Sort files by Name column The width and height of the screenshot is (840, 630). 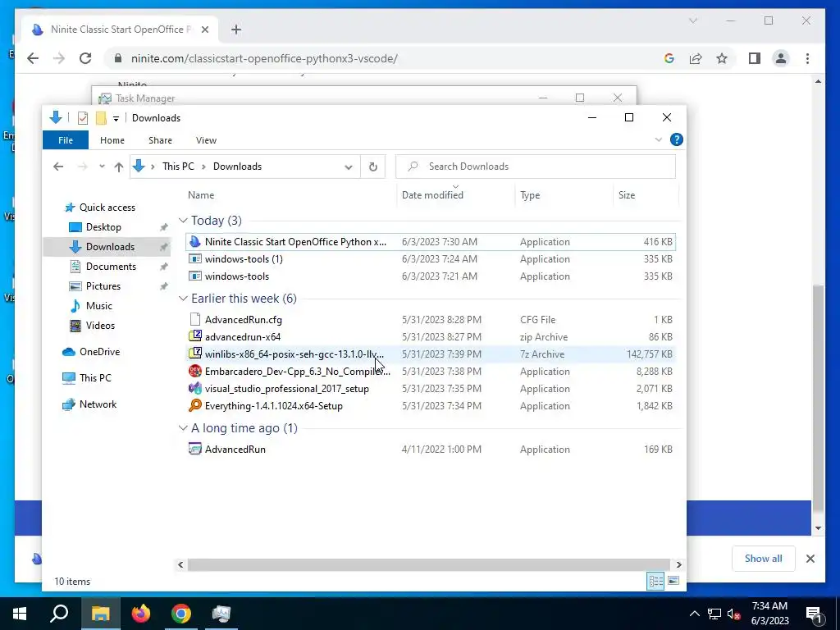290,195
